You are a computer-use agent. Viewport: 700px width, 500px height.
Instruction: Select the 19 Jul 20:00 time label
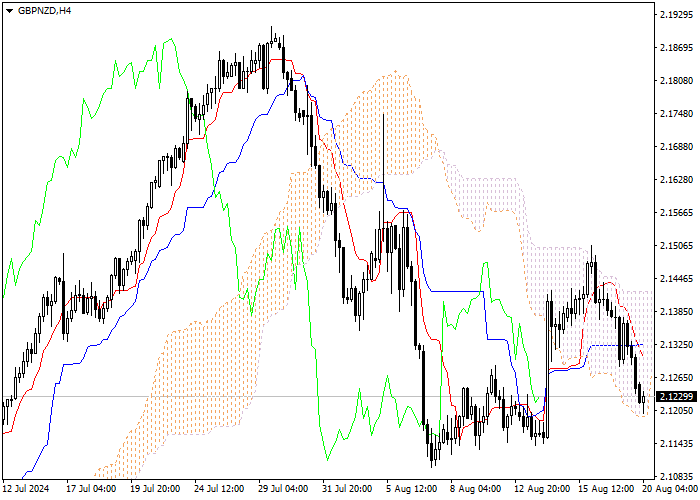click(x=155, y=489)
